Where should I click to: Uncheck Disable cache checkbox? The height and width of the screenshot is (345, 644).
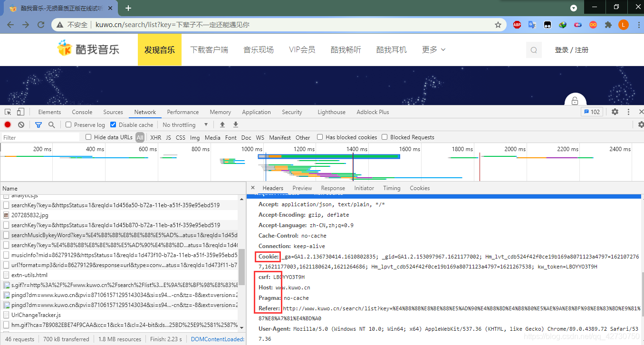(x=113, y=125)
